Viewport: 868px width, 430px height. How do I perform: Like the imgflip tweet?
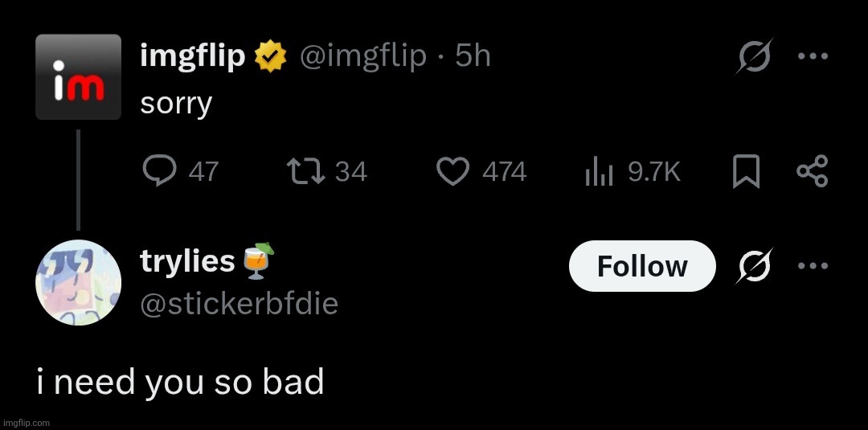[x=481, y=171]
